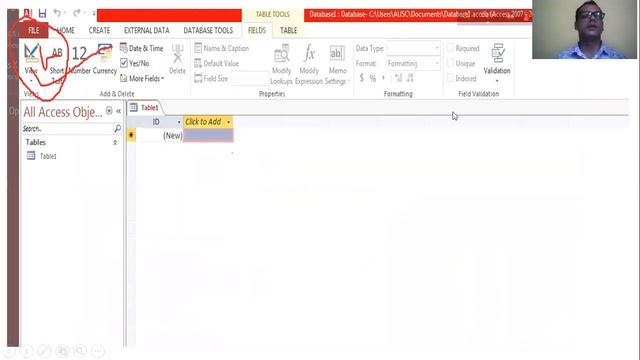
Task: Open Customize Quick Access Toolbar dropdown
Action: pos(94,13)
